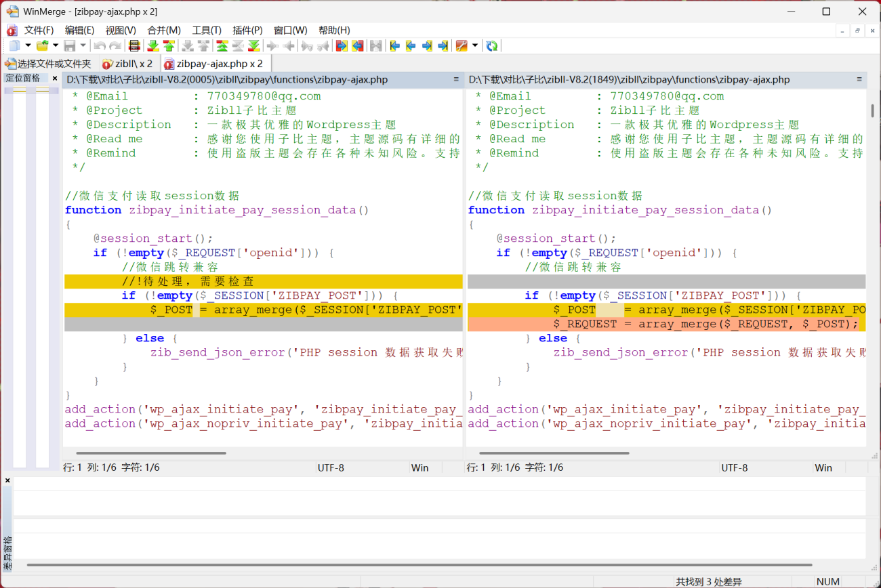Jump to next difference with green down arrow

click(x=153, y=45)
